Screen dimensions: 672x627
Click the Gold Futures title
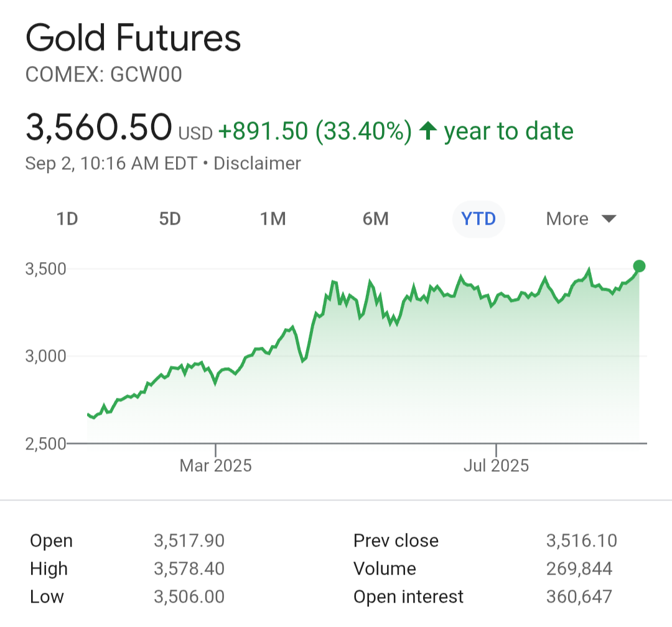pos(133,39)
